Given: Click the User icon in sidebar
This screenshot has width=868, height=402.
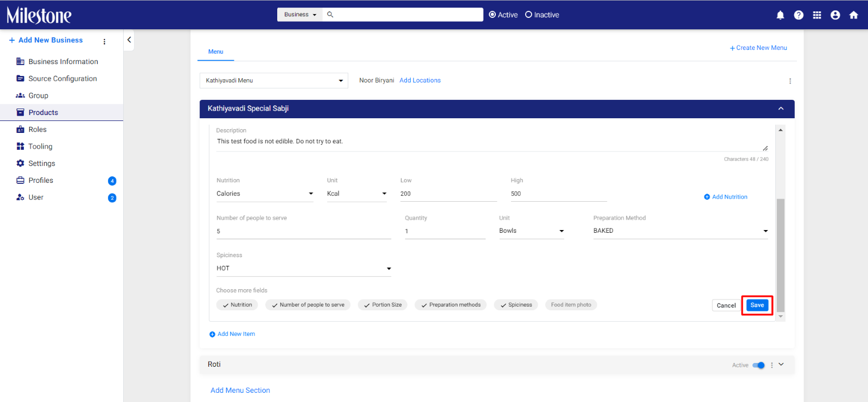Looking at the screenshot, I should 20,197.
